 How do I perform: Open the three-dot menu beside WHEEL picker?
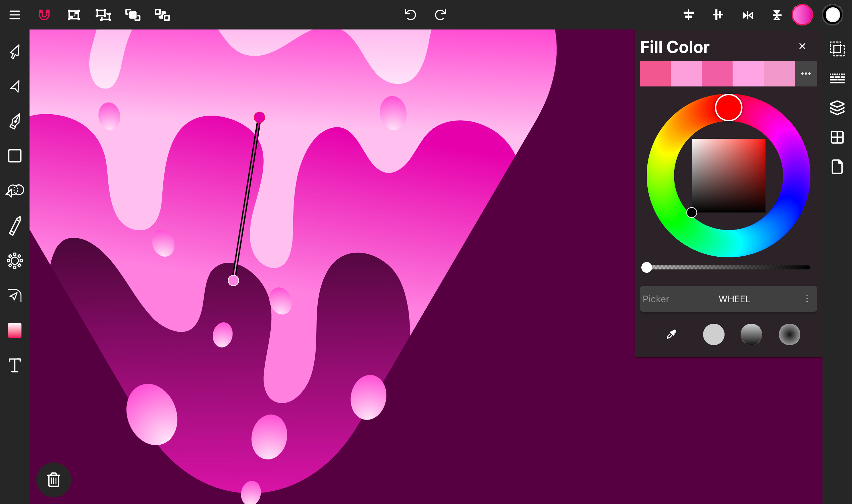click(x=808, y=299)
